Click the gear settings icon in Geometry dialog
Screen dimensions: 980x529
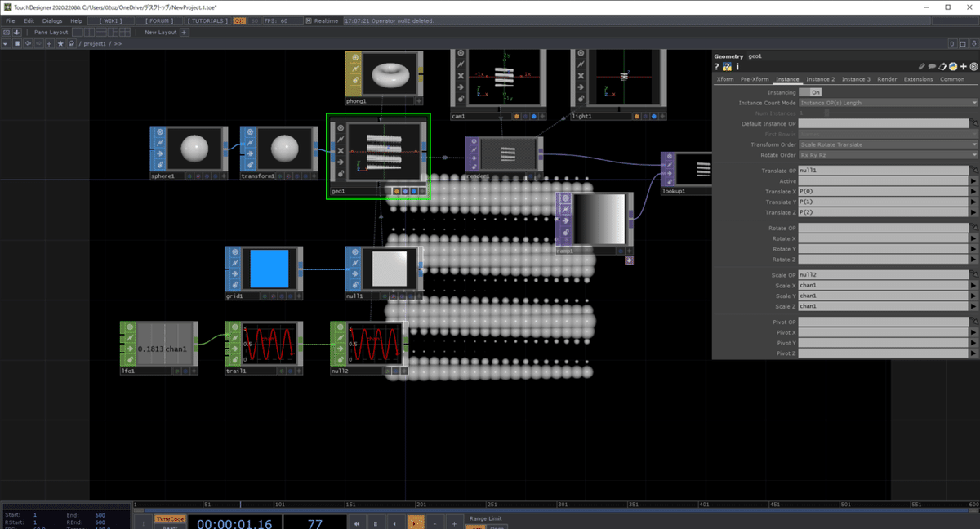tap(973, 65)
